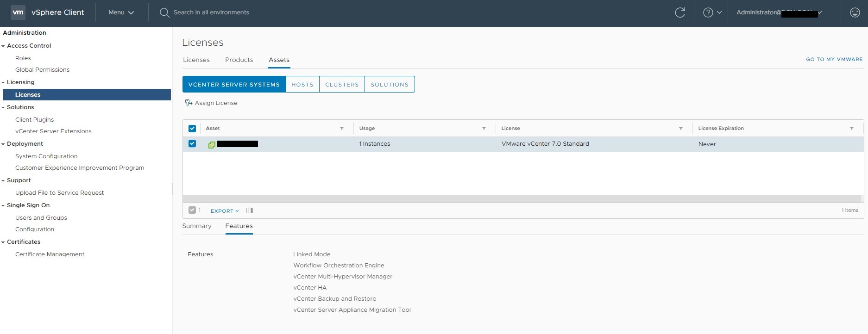Open vCenter Server Extensions
Screen dimensions: 868x334
(53, 131)
